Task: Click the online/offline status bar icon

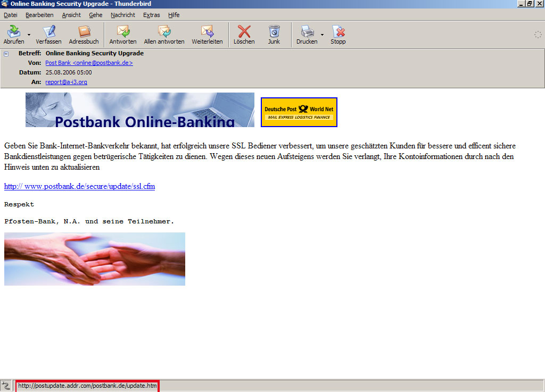Action: (5, 386)
